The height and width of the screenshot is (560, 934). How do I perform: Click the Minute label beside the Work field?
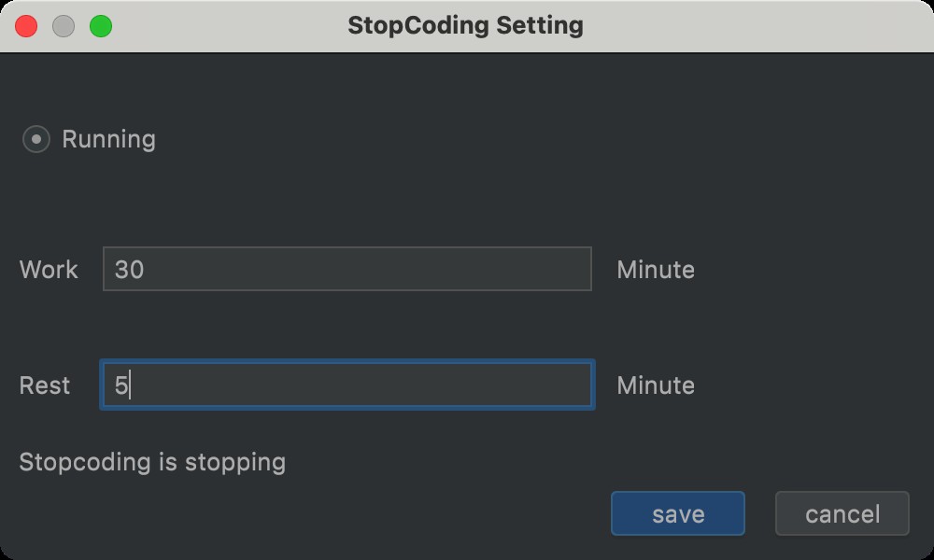[656, 270]
